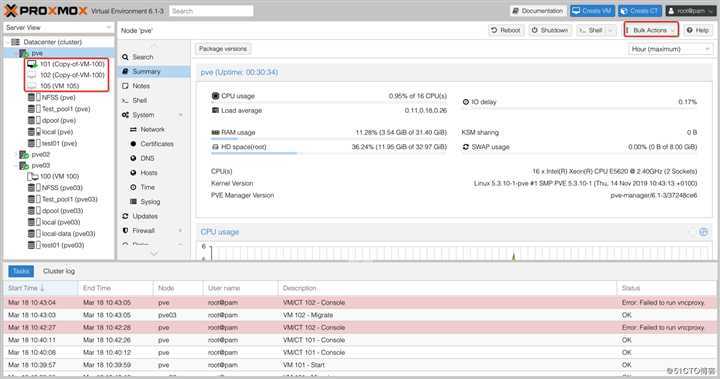Select 105 (VM 105) in tree
The height and width of the screenshot is (379, 720).
pos(60,86)
